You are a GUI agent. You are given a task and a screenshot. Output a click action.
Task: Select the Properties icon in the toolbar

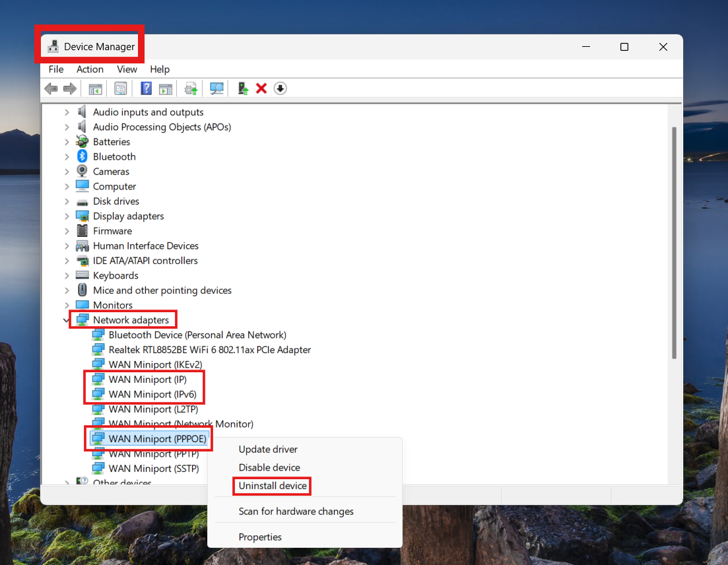pyautogui.click(x=120, y=88)
